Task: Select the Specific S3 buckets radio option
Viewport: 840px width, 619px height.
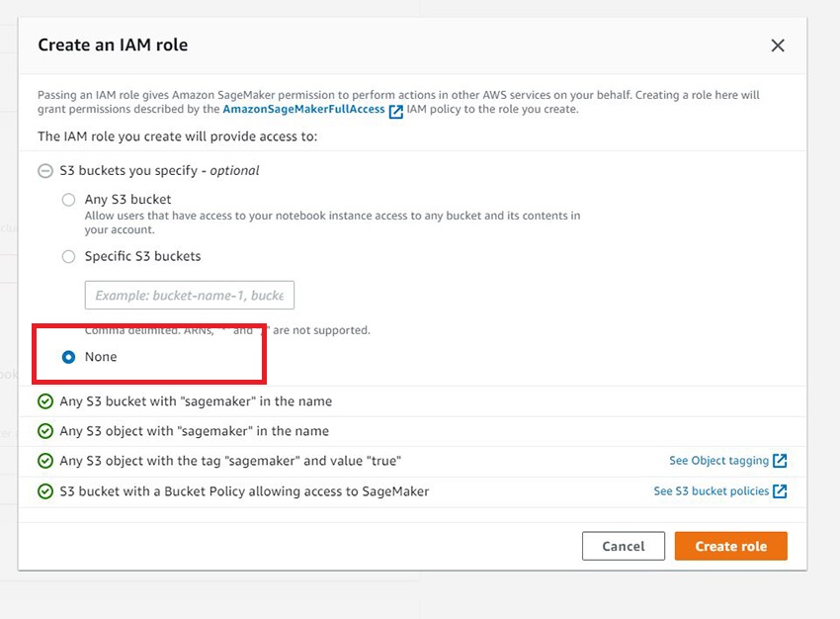Action: 68,256
